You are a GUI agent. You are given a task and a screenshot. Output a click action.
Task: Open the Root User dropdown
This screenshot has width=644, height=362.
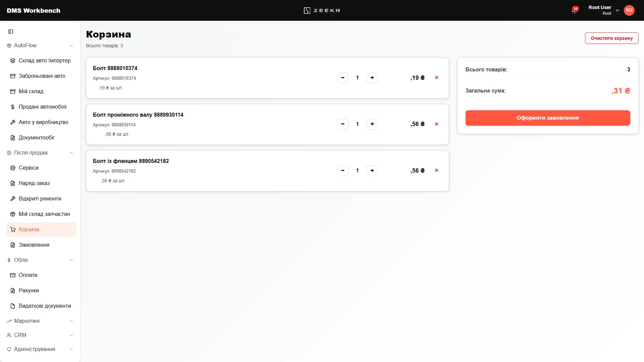(x=604, y=10)
